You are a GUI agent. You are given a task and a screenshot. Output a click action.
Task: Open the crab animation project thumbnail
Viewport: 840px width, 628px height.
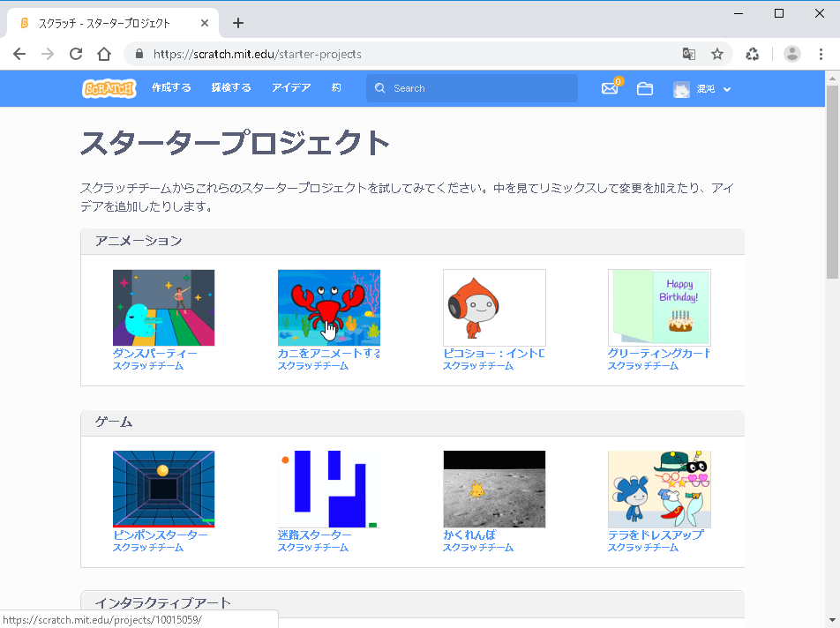[x=328, y=307]
